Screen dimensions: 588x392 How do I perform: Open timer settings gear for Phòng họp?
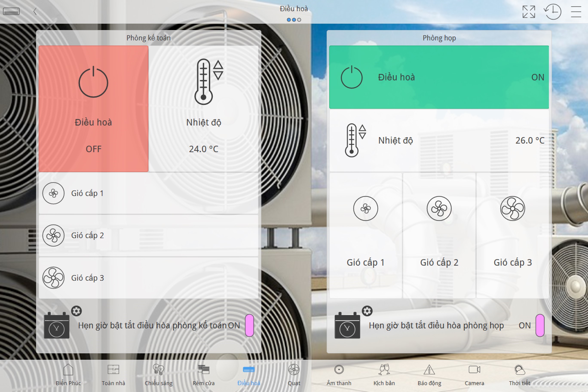click(367, 311)
